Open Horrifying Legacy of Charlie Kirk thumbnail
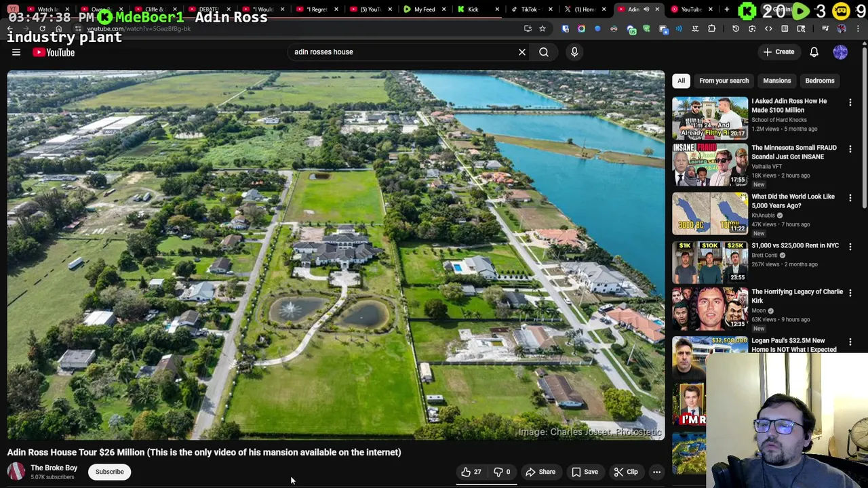 (710, 308)
